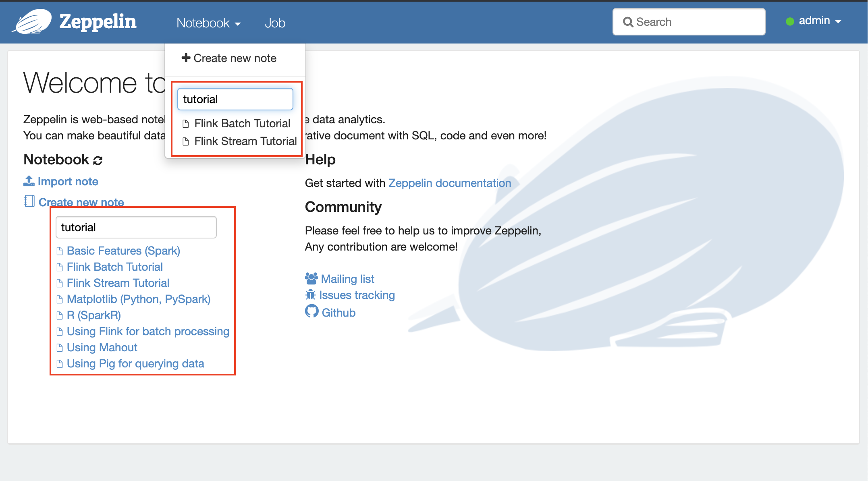
Task: Click file icon next to Using Pig for querying data
Action: pyautogui.click(x=60, y=364)
